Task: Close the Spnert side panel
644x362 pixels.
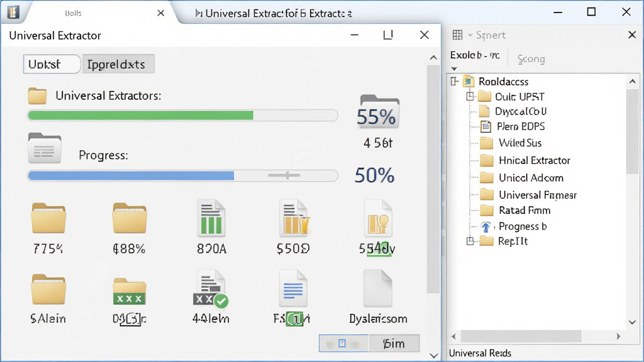Action: [632, 35]
